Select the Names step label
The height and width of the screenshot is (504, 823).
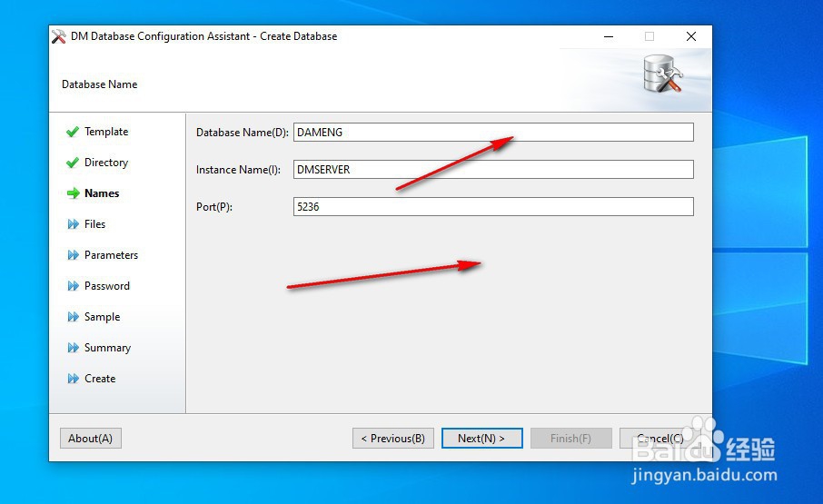pos(102,193)
